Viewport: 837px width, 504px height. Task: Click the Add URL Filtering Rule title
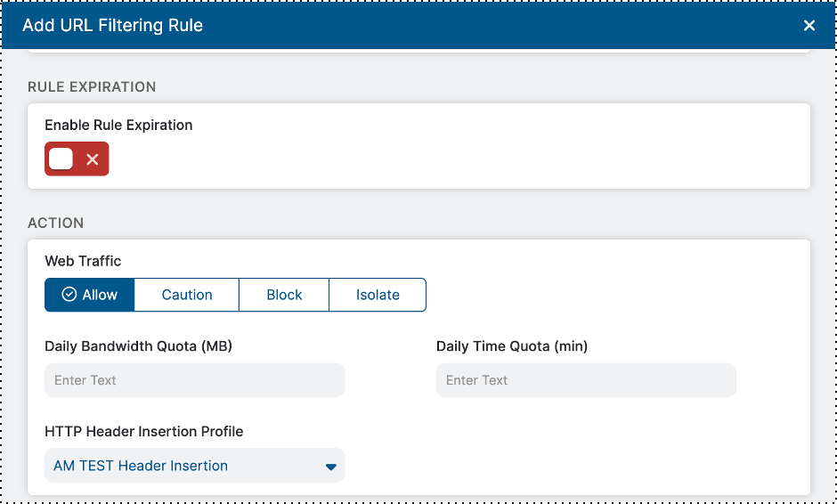pyautogui.click(x=112, y=26)
